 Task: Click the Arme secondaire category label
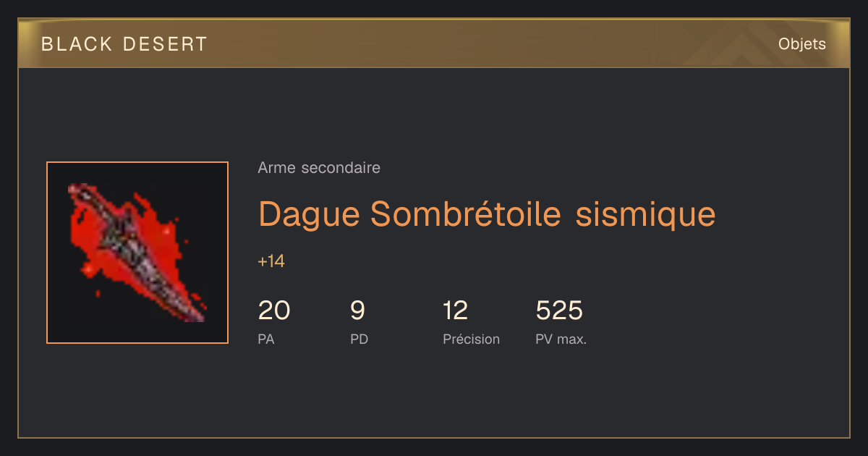click(319, 168)
